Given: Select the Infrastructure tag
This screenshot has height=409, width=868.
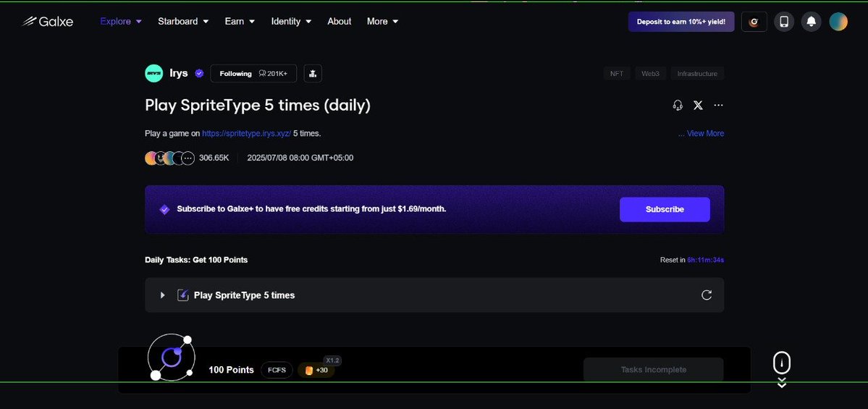Looking at the screenshot, I should 697,74.
